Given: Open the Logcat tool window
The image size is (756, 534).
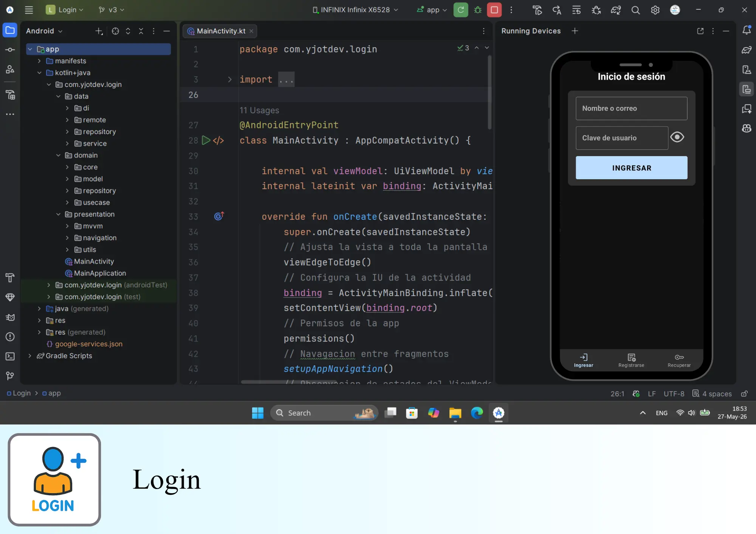Looking at the screenshot, I should click(10, 317).
